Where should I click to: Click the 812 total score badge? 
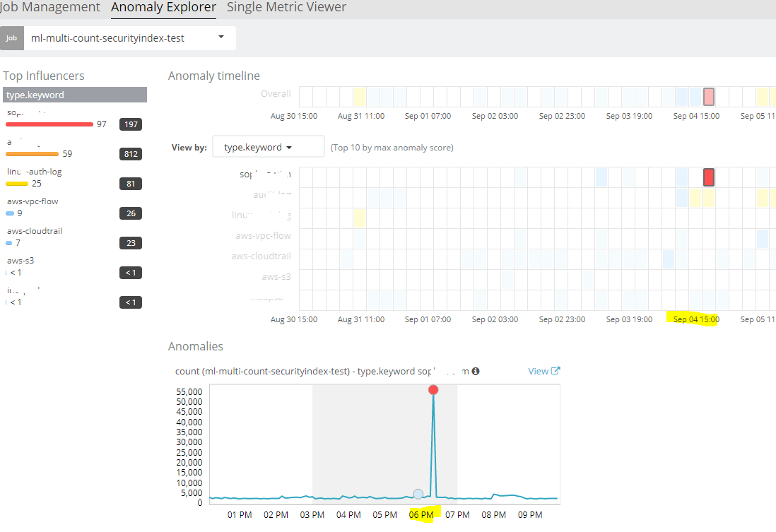click(131, 154)
